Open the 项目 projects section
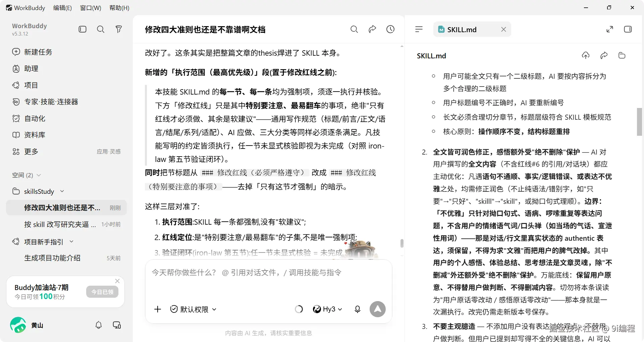The height and width of the screenshot is (342, 644). point(66,85)
